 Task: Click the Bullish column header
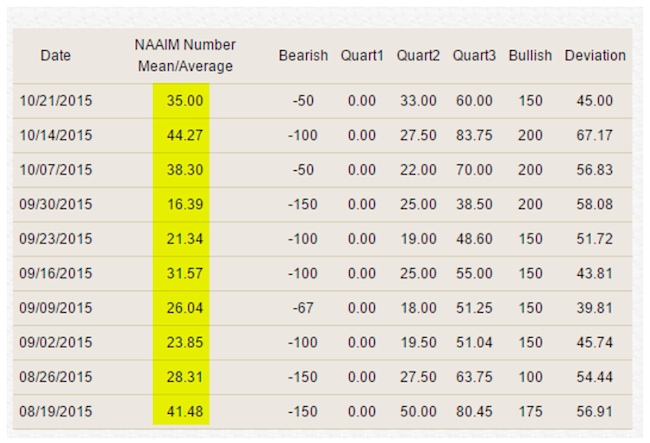click(530, 56)
